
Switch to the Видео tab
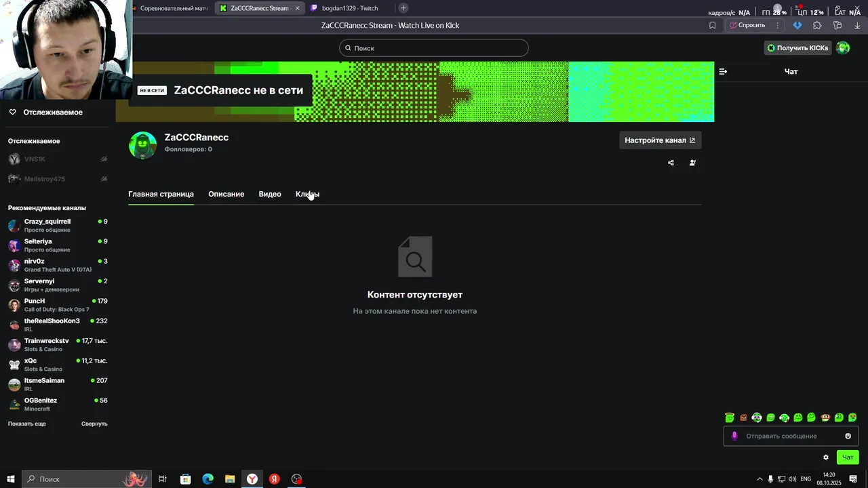pos(270,194)
